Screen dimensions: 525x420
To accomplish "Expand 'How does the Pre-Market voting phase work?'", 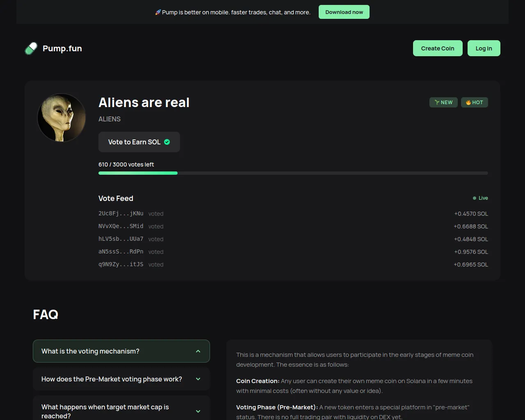I will [x=121, y=379].
